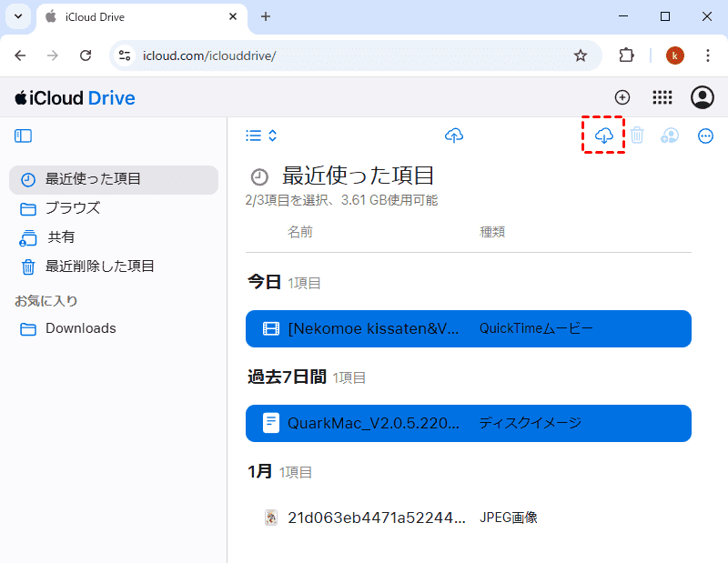Click the download cloud icon
The height and width of the screenshot is (563, 728).
603,136
